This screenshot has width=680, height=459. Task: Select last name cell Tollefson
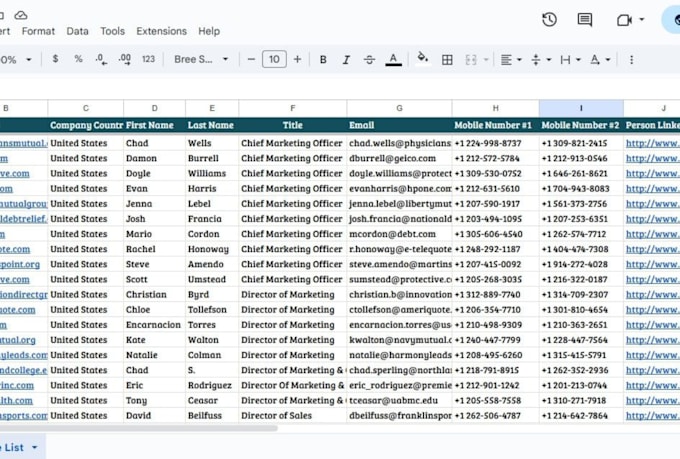(x=212, y=310)
